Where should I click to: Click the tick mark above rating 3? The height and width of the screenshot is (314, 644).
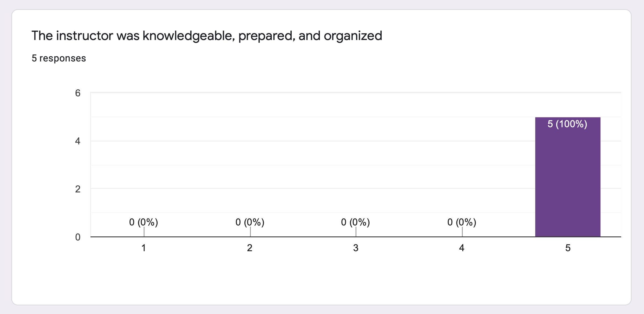pyautogui.click(x=356, y=232)
